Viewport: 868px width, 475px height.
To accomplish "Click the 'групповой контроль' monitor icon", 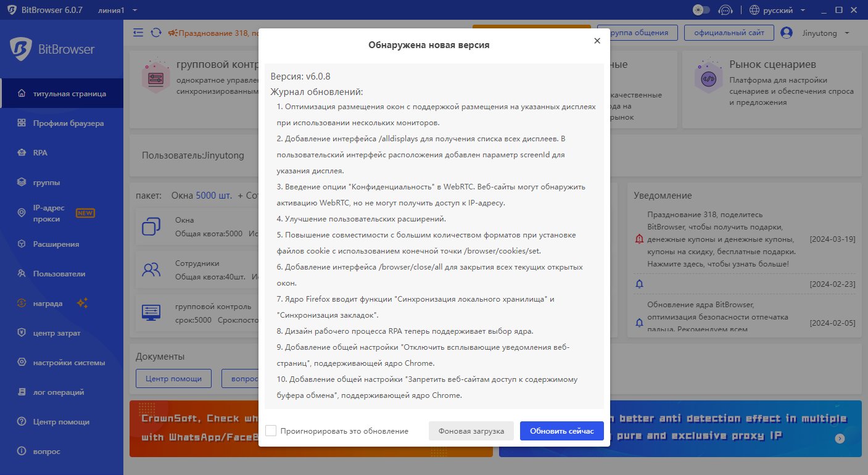I will pyautogui.click(x=151, y=312).
